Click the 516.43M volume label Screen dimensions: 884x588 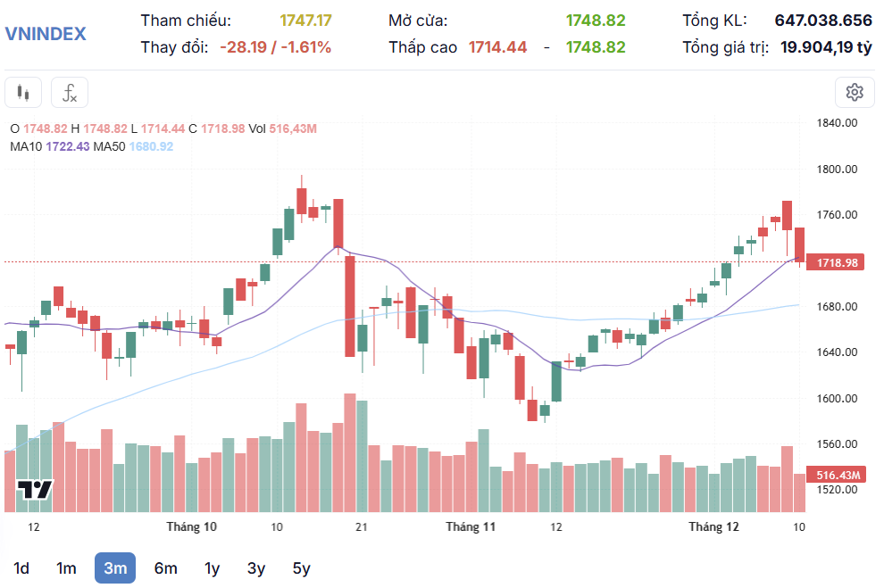[837, 476]
